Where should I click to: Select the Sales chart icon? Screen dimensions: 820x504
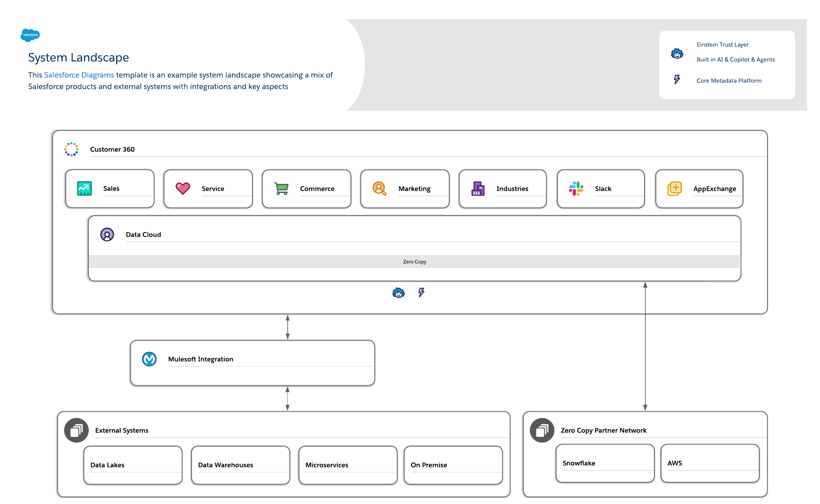tap(84, 188)
